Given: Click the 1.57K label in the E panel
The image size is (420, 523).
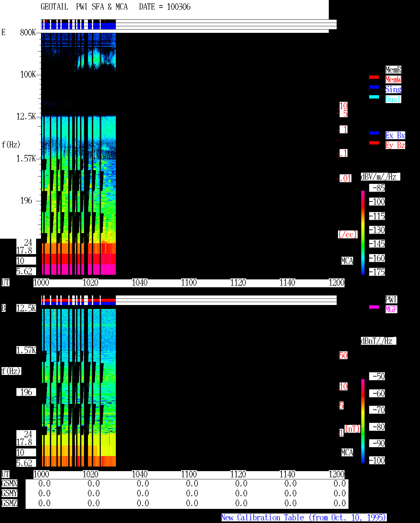Looking at the screenshot, I should (x=26, y=158).
